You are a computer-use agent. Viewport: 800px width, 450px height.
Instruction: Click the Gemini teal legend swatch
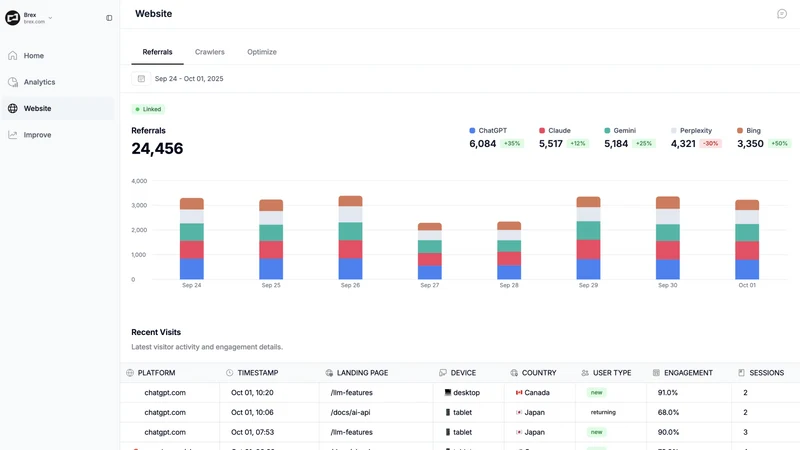pyautogui.click(x=607, y=131)
